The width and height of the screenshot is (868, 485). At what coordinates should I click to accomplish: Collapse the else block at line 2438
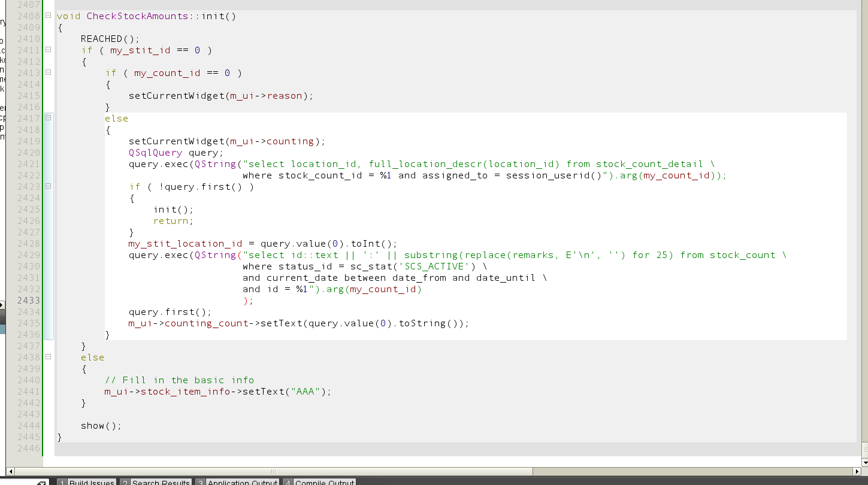(x=48, y=357)
